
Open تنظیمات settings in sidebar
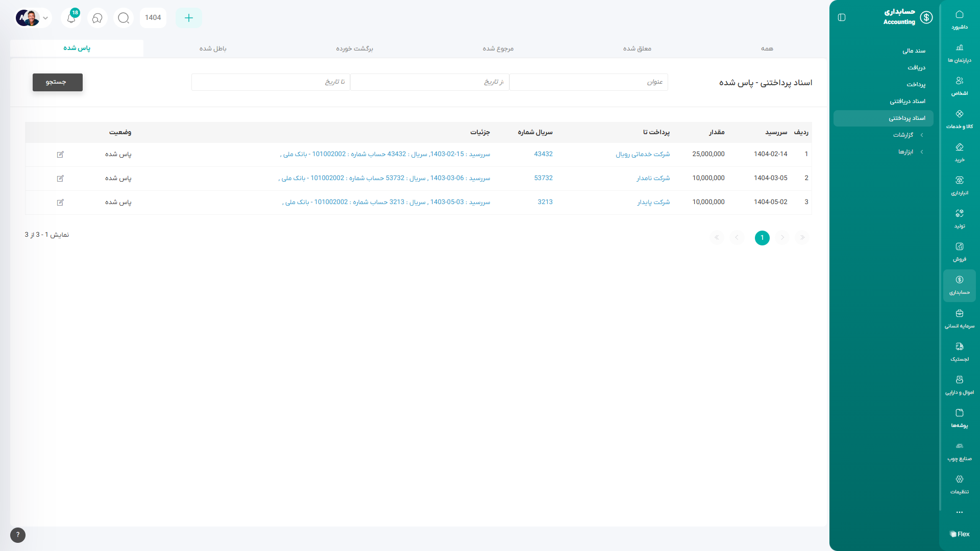tap(959, 484)
